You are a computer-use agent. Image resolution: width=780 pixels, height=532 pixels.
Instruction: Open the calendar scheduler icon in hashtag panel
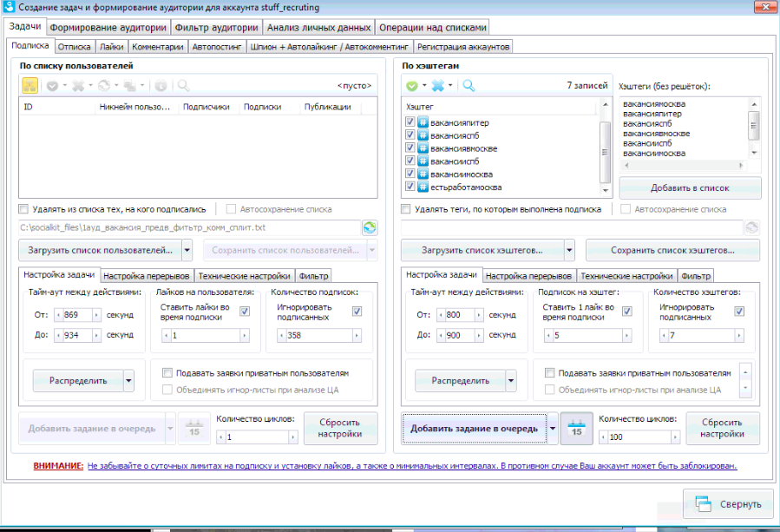pos(577,428)
